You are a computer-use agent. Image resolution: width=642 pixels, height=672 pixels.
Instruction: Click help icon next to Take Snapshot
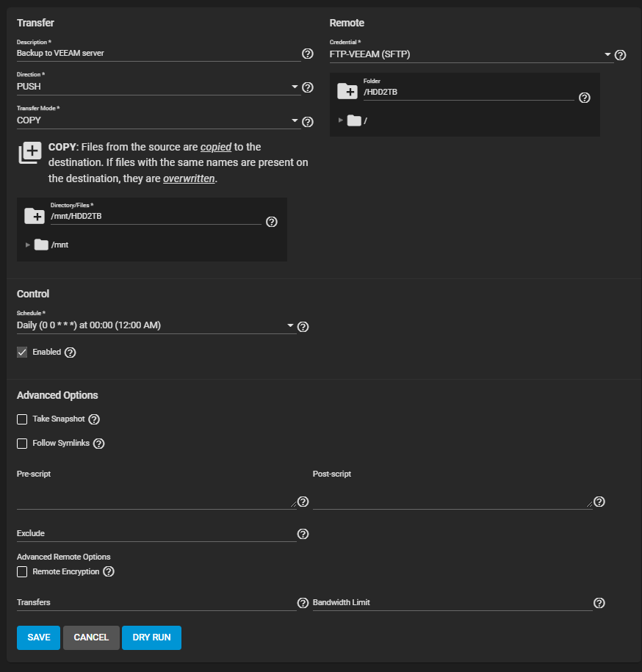coord(94,419)
